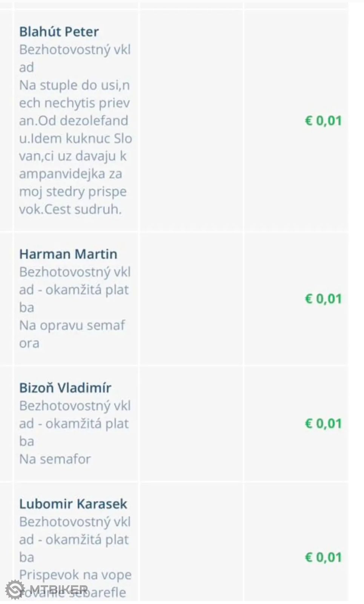Image resolution: width=364 pixels, height=604 pixels.
Task: Click the € 0,01 amount for Blahút Peter
Action: 323,121
